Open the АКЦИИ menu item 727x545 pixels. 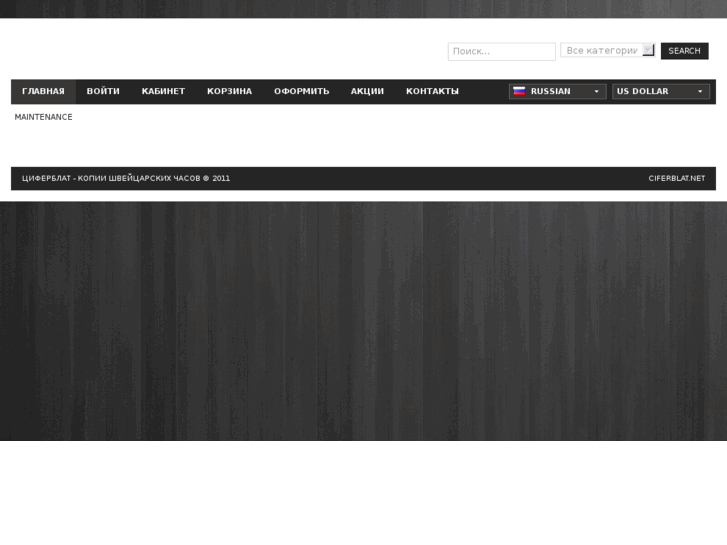[x=367, y=91]
